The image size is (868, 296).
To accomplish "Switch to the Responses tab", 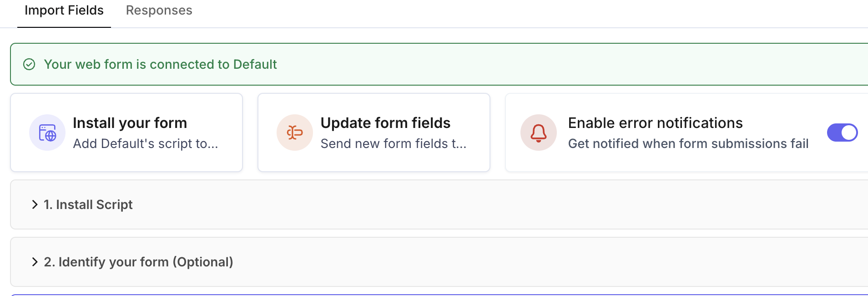I will [159, 10].
